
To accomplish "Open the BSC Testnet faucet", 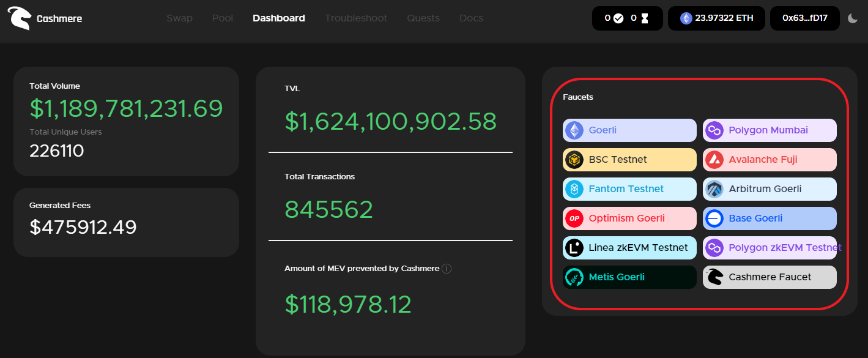I will (629, 160).
